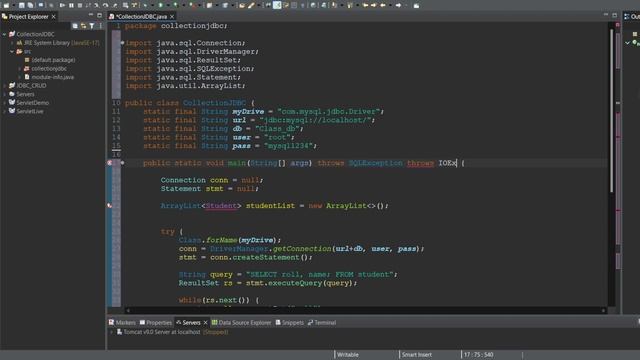
Task: Toggle Mark Occurrences highlighted toolbar button
Action: [277, 5]
